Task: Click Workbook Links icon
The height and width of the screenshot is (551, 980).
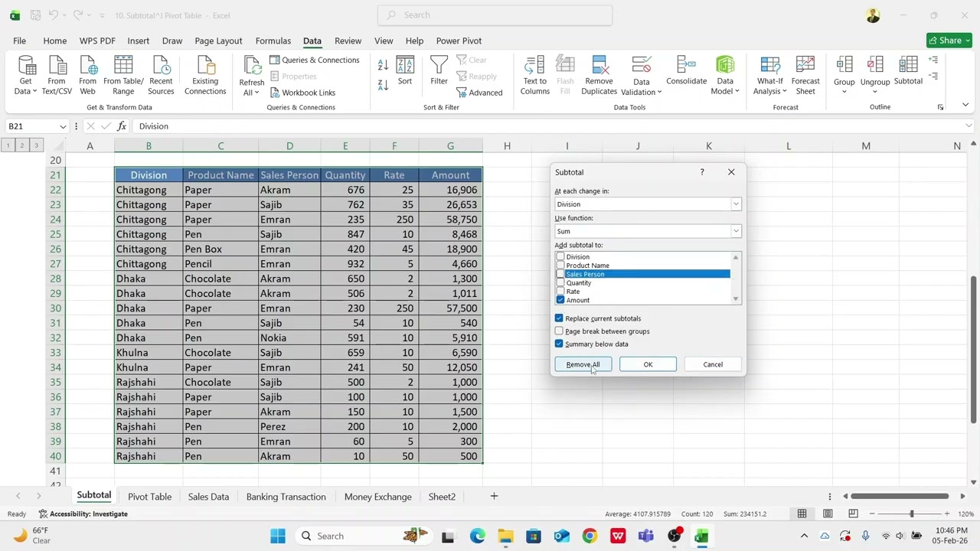Action: click(x=302, y=93)
